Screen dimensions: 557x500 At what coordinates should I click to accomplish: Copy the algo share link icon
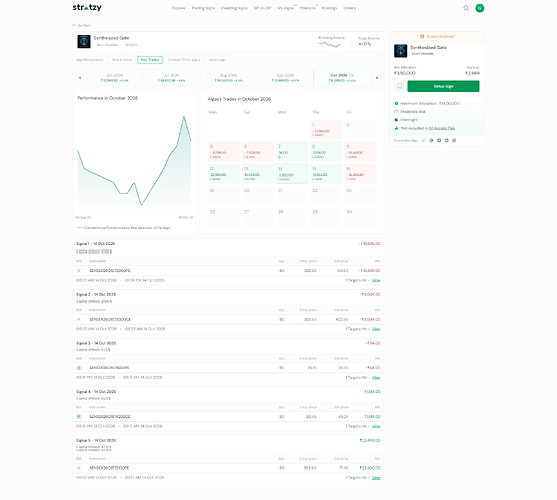click(x=424, y=140)
